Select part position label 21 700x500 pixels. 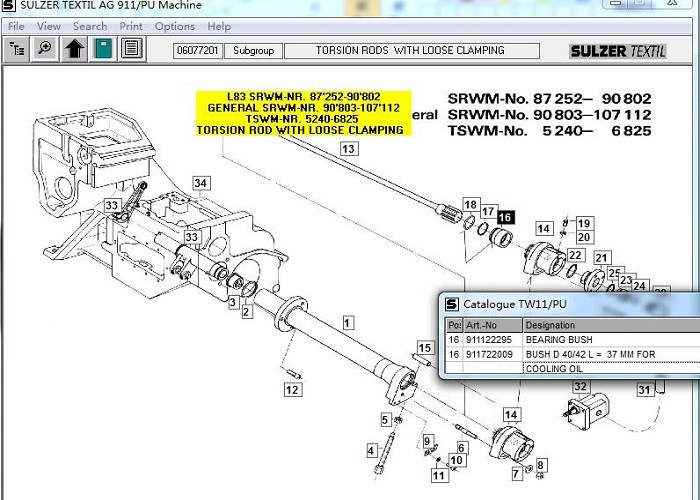coord(601,258)
